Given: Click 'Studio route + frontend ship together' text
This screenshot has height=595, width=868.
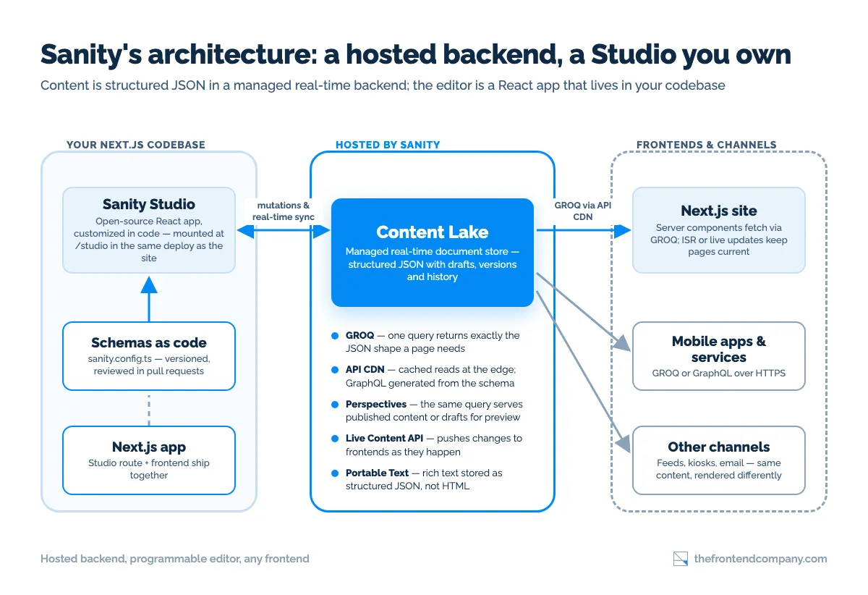Looking at the screenshot, I should [149, 469].
